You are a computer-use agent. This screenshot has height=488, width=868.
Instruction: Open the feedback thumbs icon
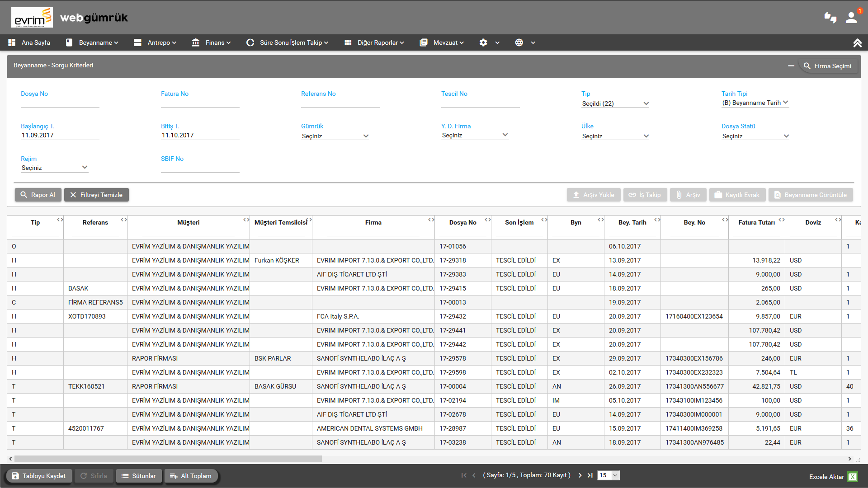[x=830, y=18]
